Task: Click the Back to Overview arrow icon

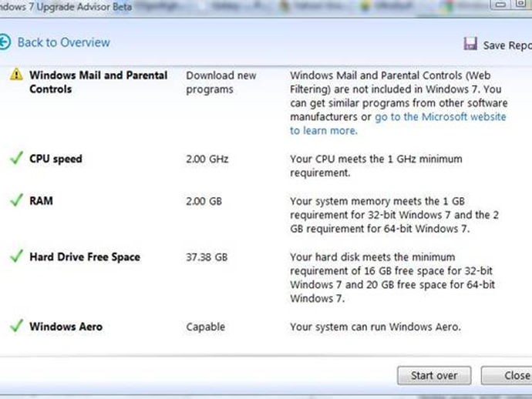Action: [4, 42]
